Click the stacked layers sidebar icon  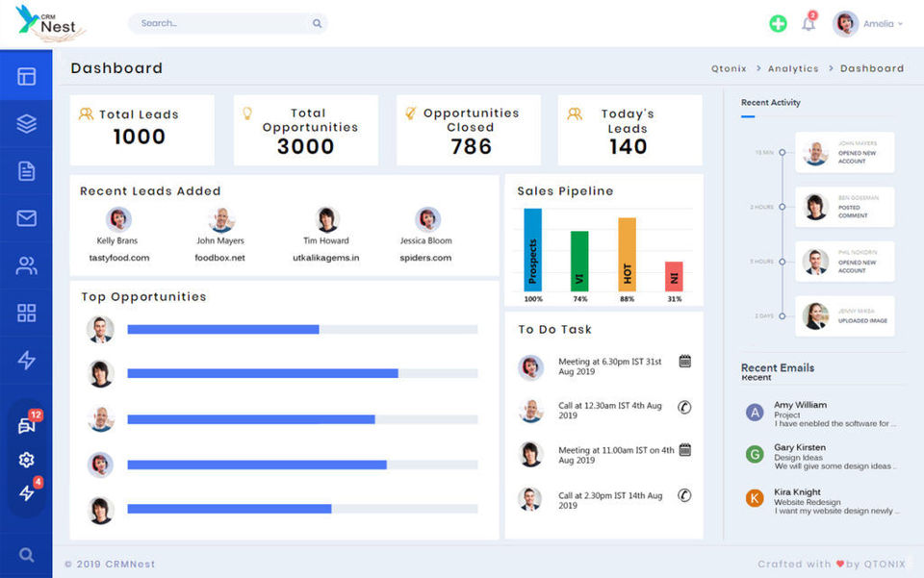(27, 124)
